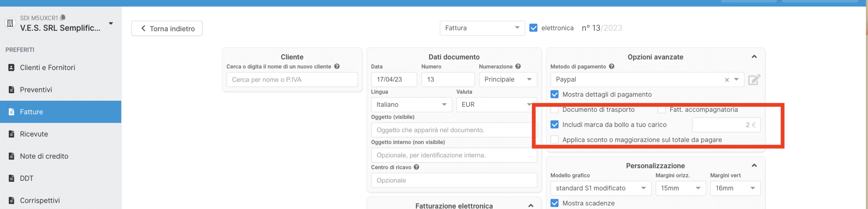Screen dimensions: 868x209
Task: Click help icon next to Metodo di pagamento
Action: (x=612, y=66)
